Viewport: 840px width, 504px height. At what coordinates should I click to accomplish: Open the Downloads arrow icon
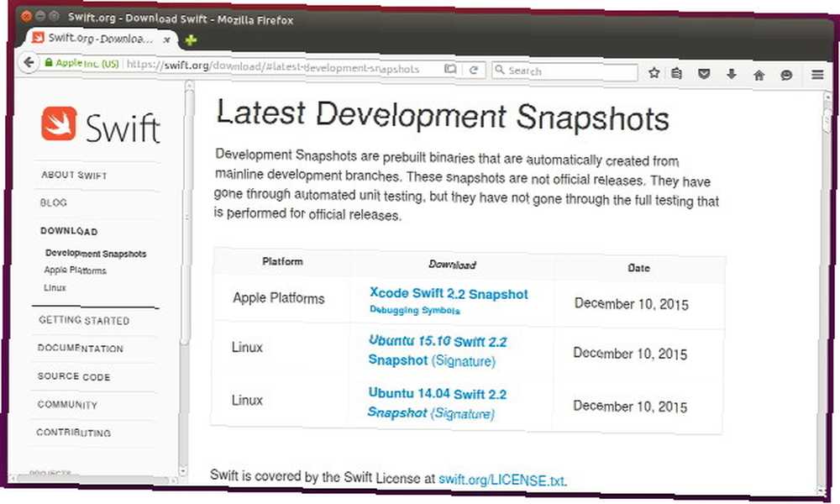[732, 75]
